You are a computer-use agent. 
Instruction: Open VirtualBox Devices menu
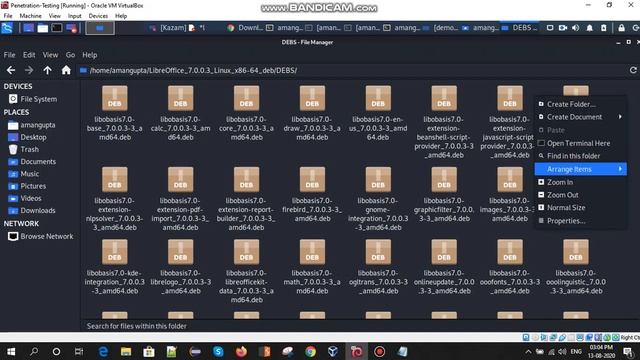pos(98,16)
